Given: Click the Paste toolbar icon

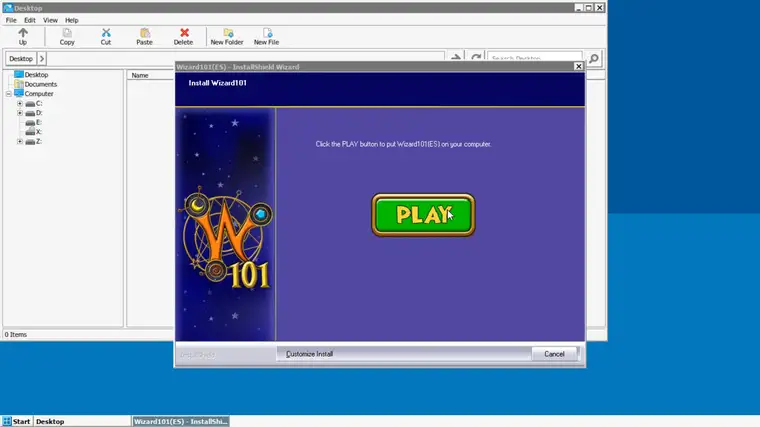Looking at the screenshot, I should [144, 36].
